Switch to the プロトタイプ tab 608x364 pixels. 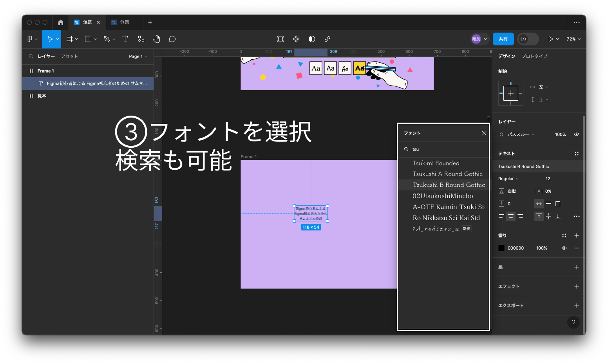pos(534,56)
